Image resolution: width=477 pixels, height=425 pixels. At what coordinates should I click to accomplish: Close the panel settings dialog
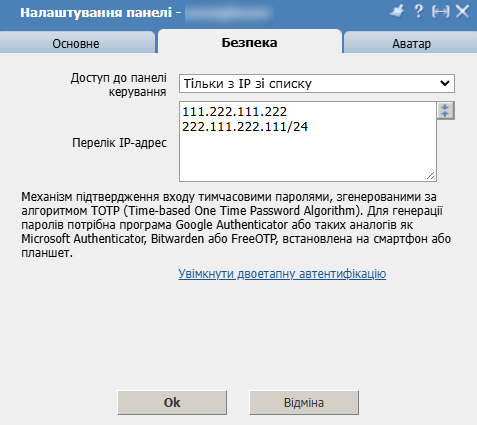[463, 12]
